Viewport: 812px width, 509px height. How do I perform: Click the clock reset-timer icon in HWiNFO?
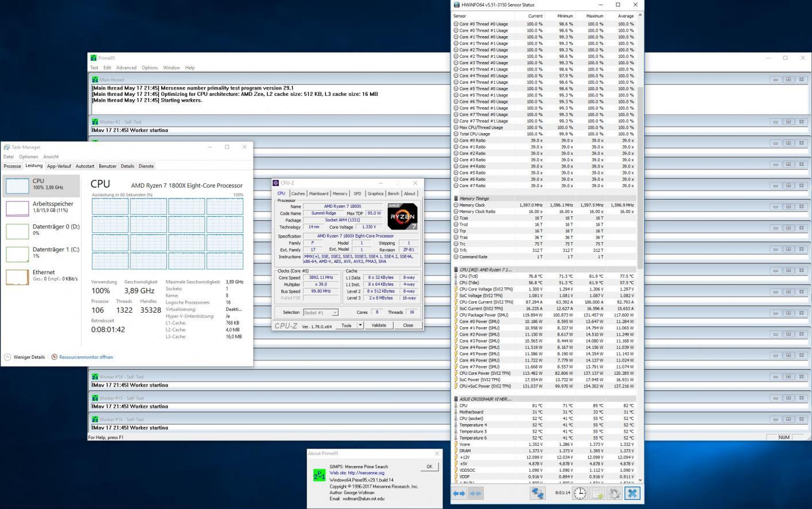tap(580, 493)
